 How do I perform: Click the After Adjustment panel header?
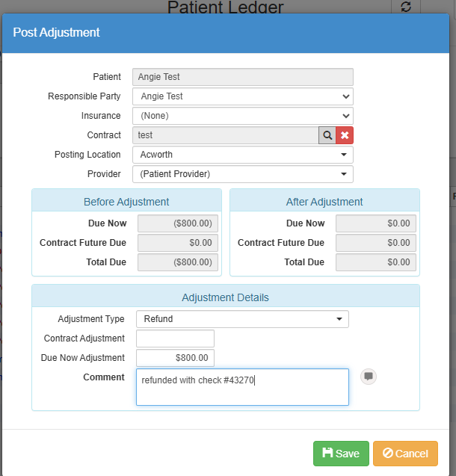(324, 202)
